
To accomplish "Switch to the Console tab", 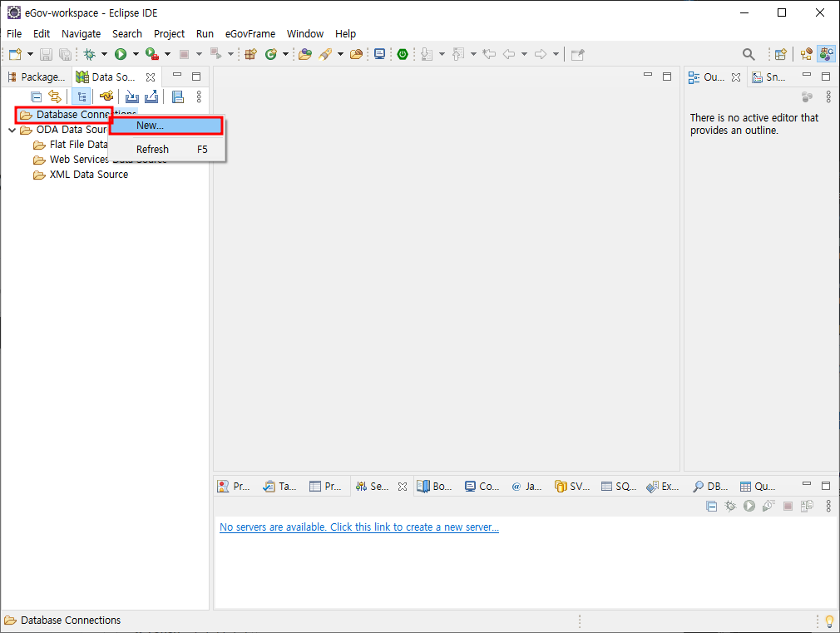I will tap(481, 487).
